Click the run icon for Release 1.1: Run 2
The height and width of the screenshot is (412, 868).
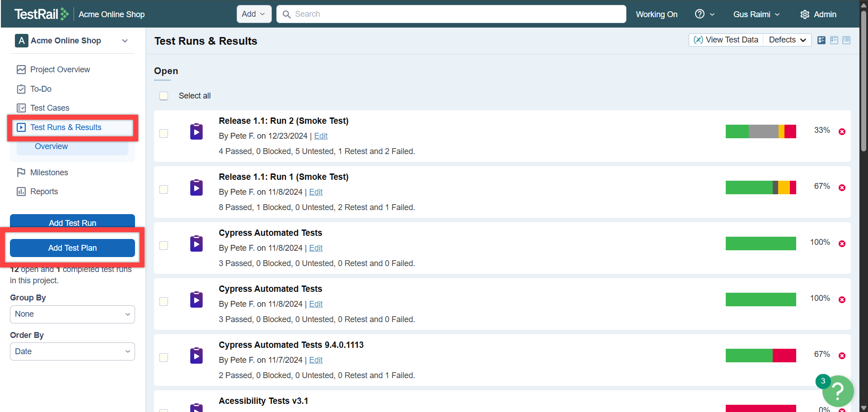196,131
